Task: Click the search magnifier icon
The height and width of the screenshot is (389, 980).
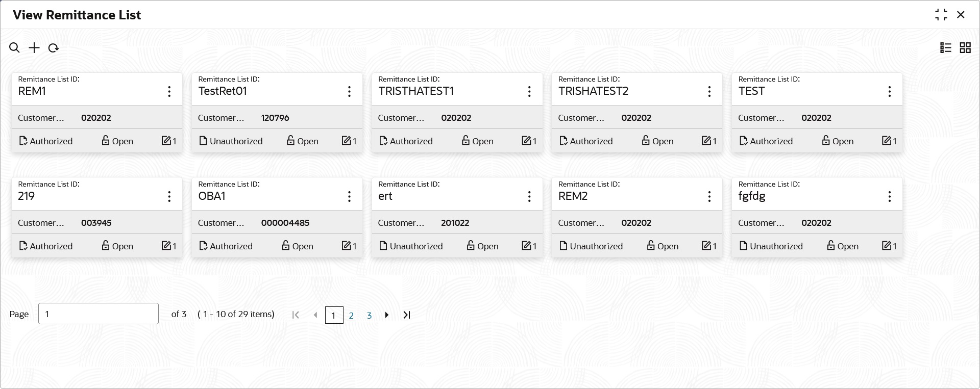Action: (14, 48)
